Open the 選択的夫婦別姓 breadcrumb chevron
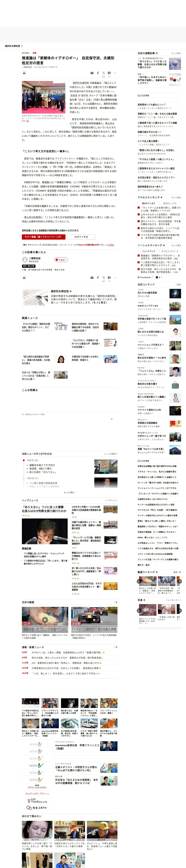The width and height of the screenshot is (186, 868). (x=22, y=46)
